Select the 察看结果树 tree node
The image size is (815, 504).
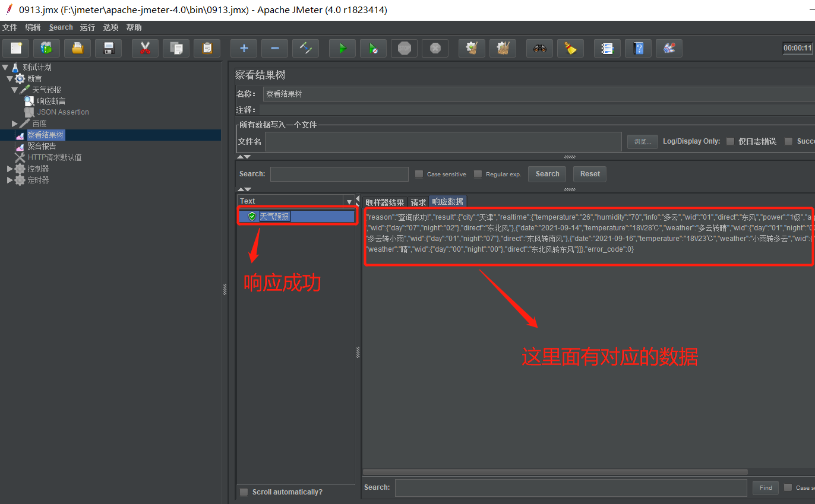[x=45, y=135]
